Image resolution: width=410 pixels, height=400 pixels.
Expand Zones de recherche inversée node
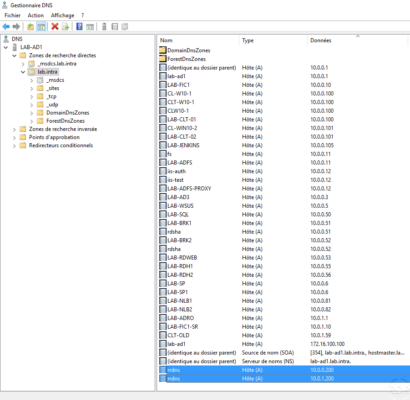pyautogui.click(x=14, y=129)
